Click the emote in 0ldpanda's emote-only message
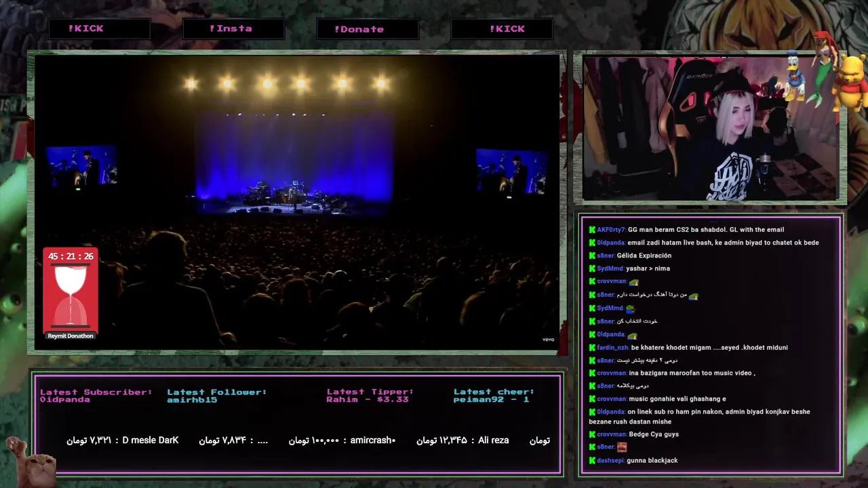The height and width of the screenshot is (488, 868). coord(632,335)
